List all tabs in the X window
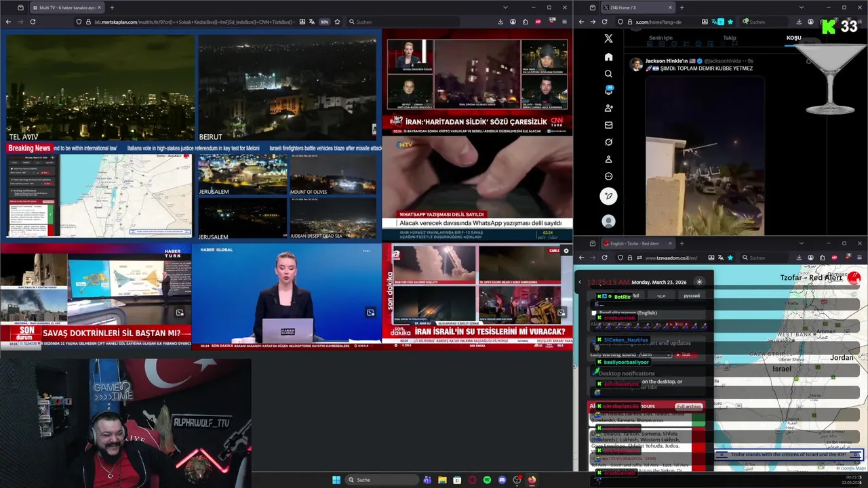868x488 pixels. (x=801, y=7)
